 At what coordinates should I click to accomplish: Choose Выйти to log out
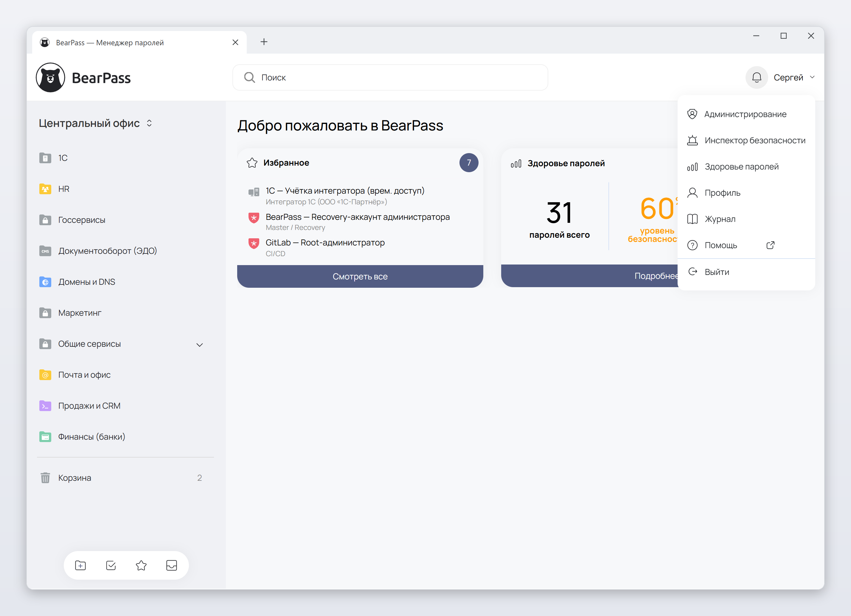pyautogui.click(x=746, y=272)
